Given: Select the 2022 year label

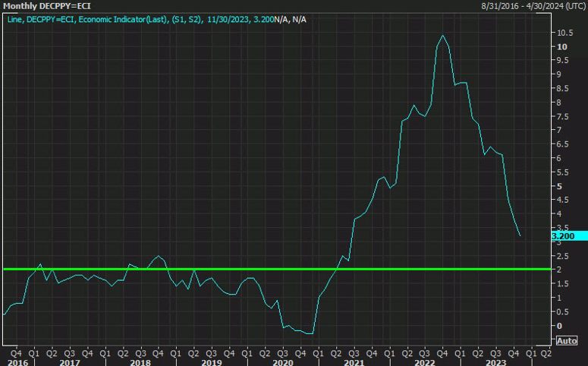Looking at the screenshot, I should pyautogui.click(x=425, y=362).
